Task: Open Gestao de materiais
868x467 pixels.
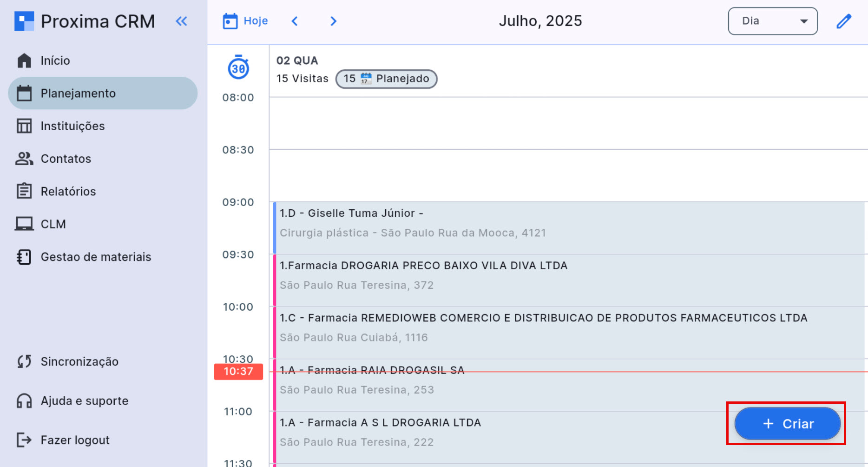Action: (x=96, y=257)
